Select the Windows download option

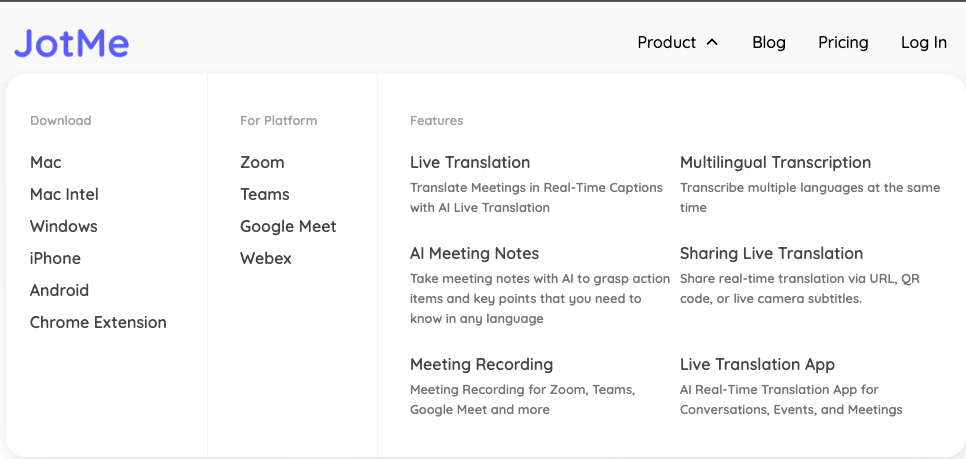(63, 226)
